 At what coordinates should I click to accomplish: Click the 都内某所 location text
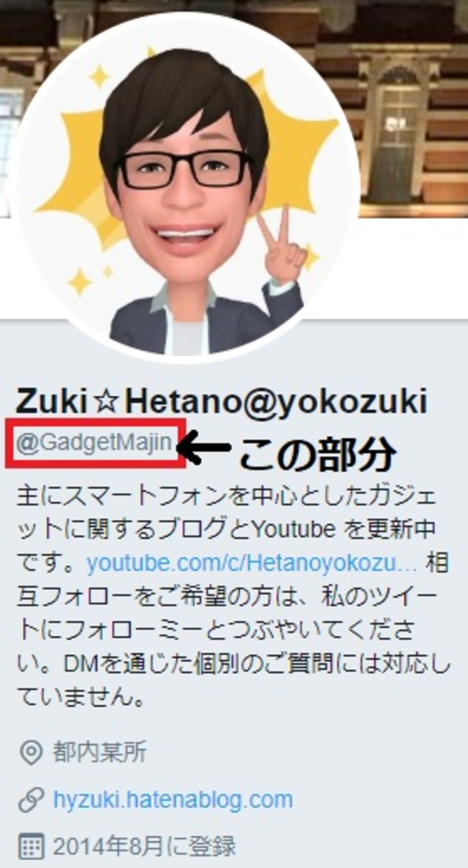pyautogui.click(x=99, y=752)
